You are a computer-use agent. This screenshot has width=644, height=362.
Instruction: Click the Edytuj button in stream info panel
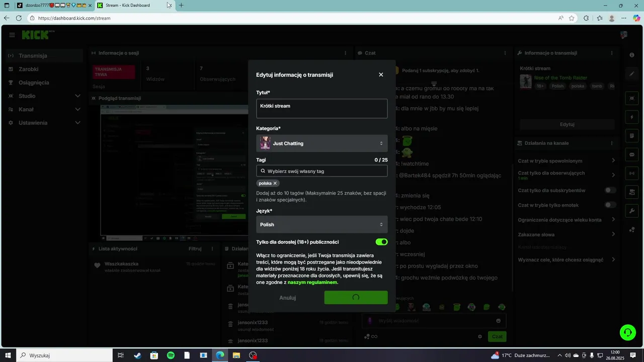567,124
